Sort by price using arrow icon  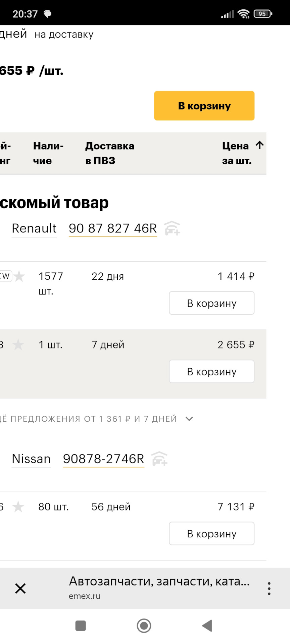[x=259, y=145]
